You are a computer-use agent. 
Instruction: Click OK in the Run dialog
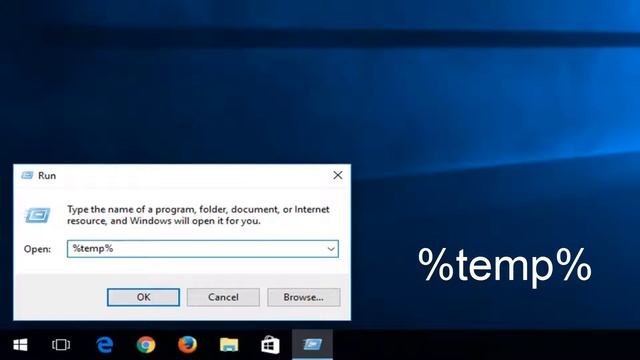click(143, 297)
